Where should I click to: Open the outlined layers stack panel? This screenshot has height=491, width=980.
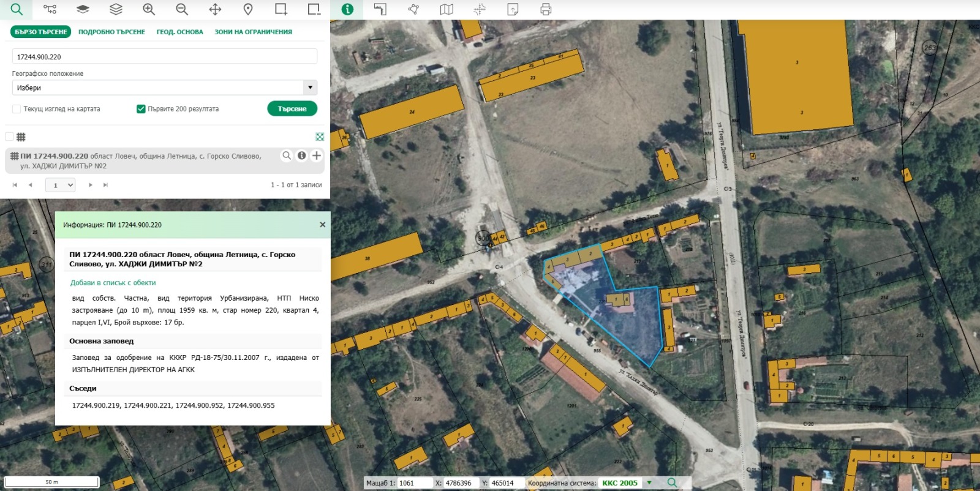(x=116, y=9)
